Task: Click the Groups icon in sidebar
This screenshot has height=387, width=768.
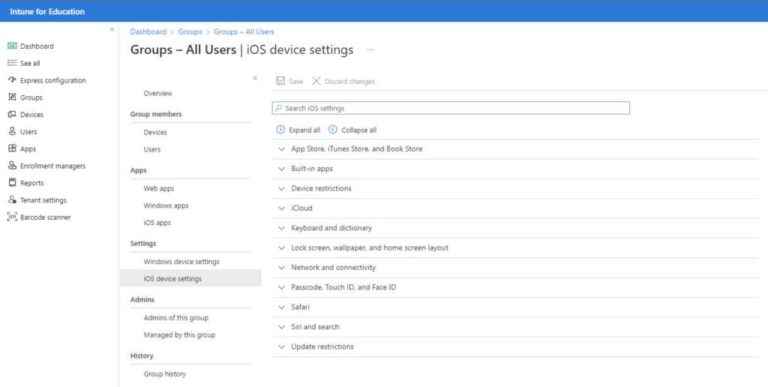Action: [x=12, y=97]
